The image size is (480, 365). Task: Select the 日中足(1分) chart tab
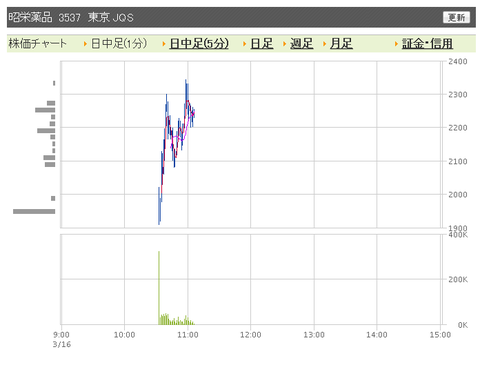119,43
